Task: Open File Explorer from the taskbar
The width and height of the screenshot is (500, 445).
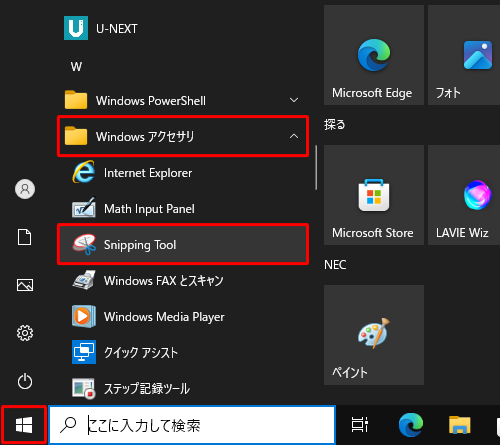Action: coord(460,425)
